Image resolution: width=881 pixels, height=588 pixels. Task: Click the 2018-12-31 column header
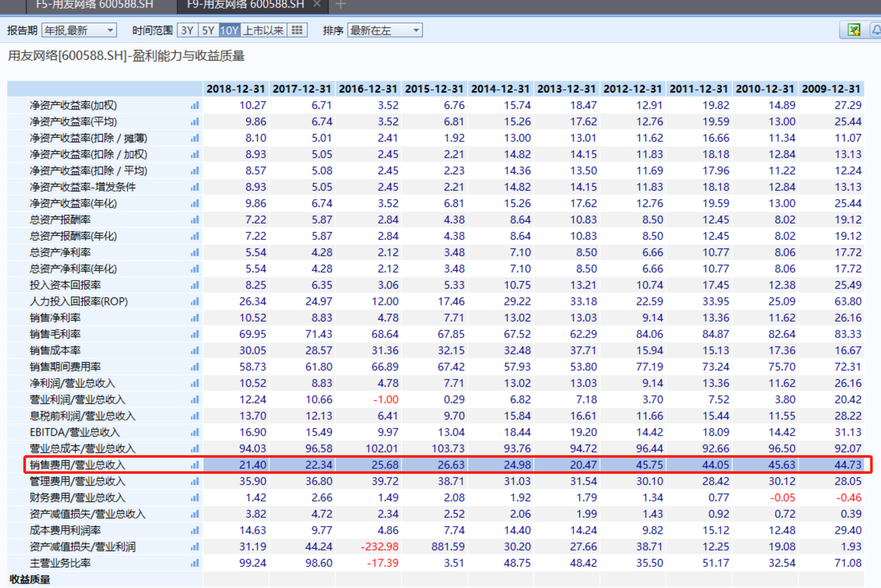pos(236,89)
